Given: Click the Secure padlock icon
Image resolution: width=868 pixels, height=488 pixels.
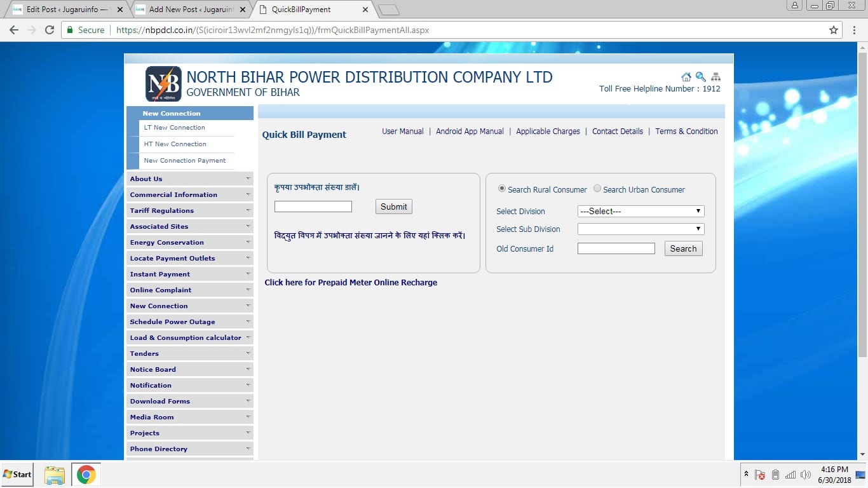Looking at the screenshot, I should click(71, 30).
